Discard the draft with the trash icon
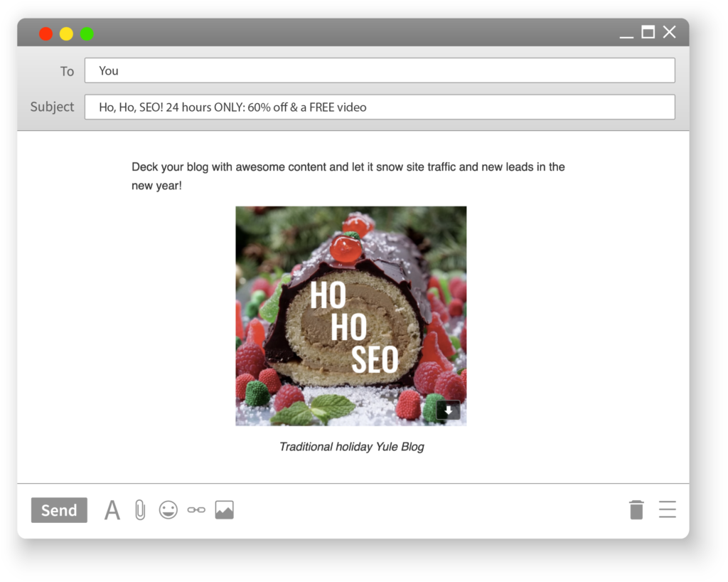 tap(636, 509)
